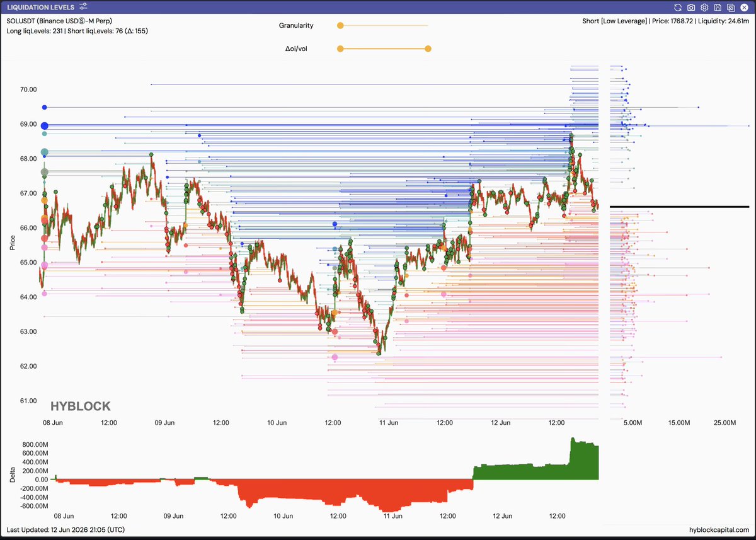Take a chart screenshot with camera icon
This screenshot has height=540, width=756.
[x=691, y=8]
